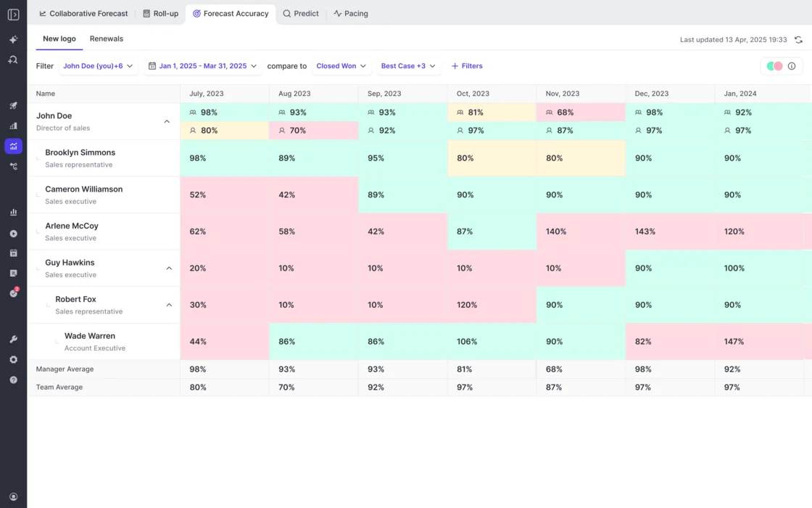This screenshot has height=508, width=812.
Task: Collapse the Robert Fox row chevron
Action: (169, 306)
